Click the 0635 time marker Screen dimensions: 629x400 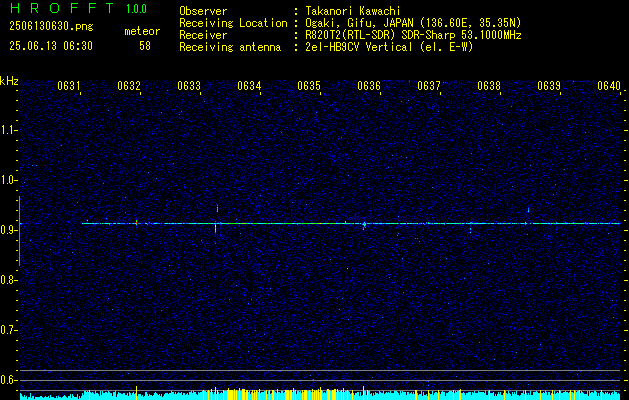tap(309, 85)
